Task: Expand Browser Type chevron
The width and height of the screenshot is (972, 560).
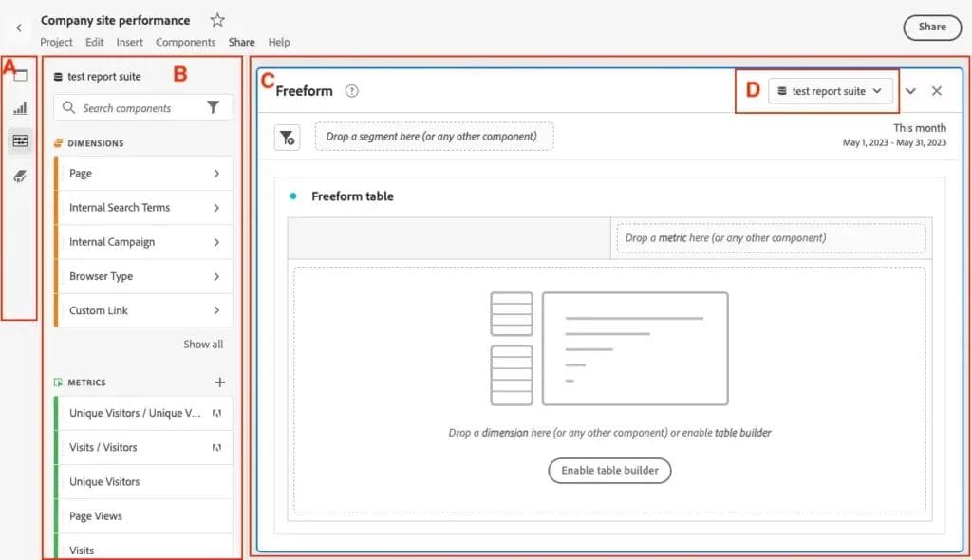Action: [216, 276]
